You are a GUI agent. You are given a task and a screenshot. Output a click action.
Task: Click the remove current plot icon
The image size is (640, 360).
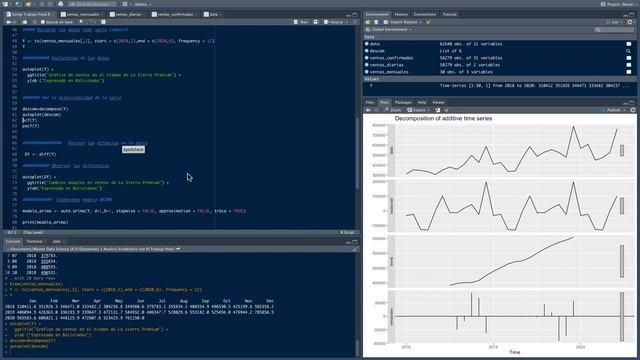click(x=437, y=110)
